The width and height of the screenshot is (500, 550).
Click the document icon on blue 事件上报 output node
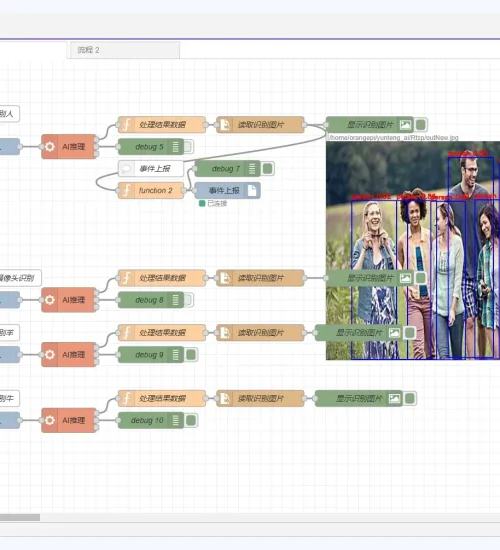252,190
